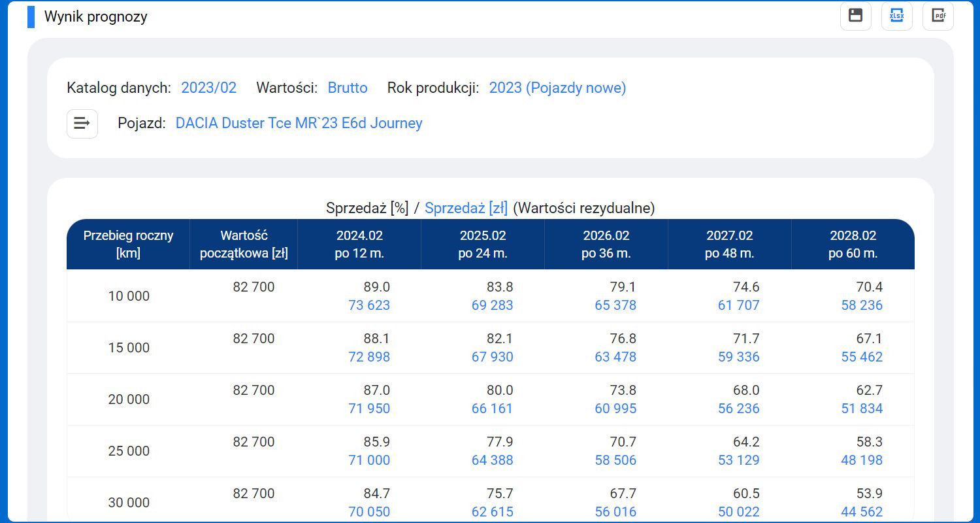Screen dimensions: 980x523
Task: Click the panel view icon beside xlsx
Action: point(855,16)
